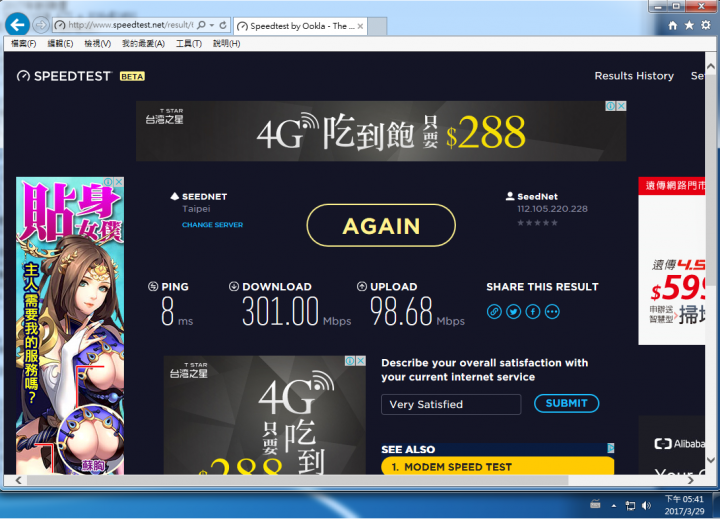Open the top 4G 吃到飽 $288 banner
720x519 pixels.
pyautogui.click(x=381, y=131)
